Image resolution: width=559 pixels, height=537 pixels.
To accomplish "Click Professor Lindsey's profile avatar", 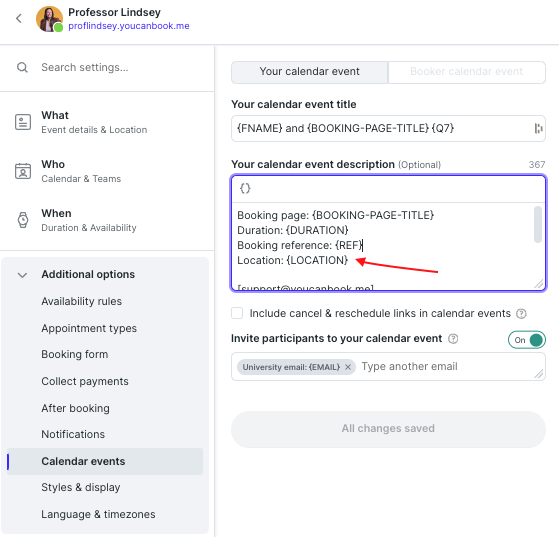I will point(49,19).
